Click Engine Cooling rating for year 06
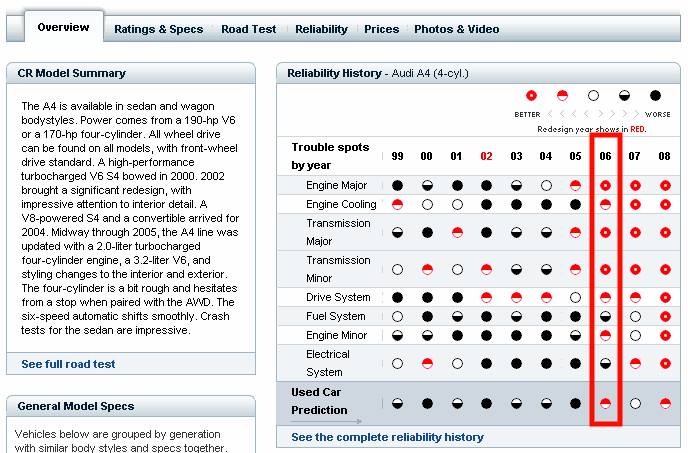The height and width of the screenshot is (453, 688). [x=605, y=205]
